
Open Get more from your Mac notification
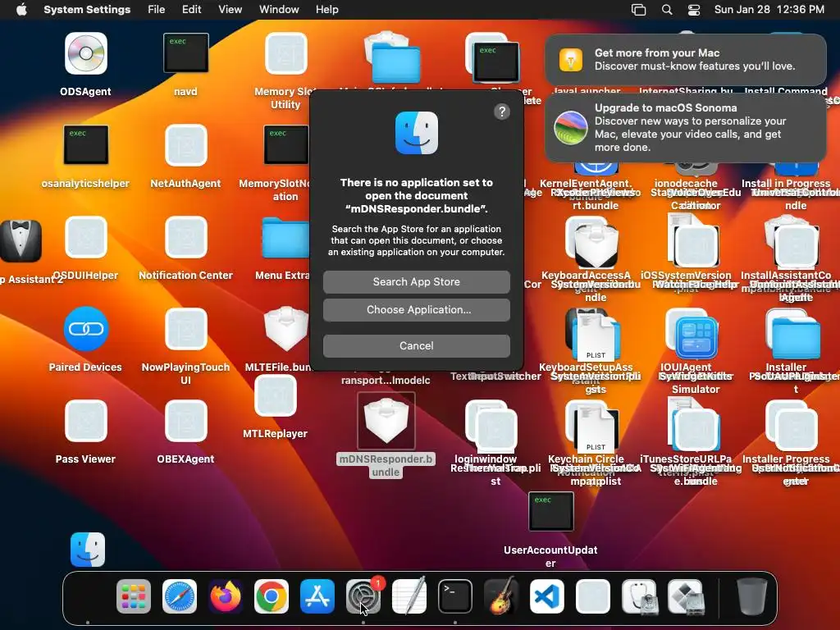tap(685, 59)
